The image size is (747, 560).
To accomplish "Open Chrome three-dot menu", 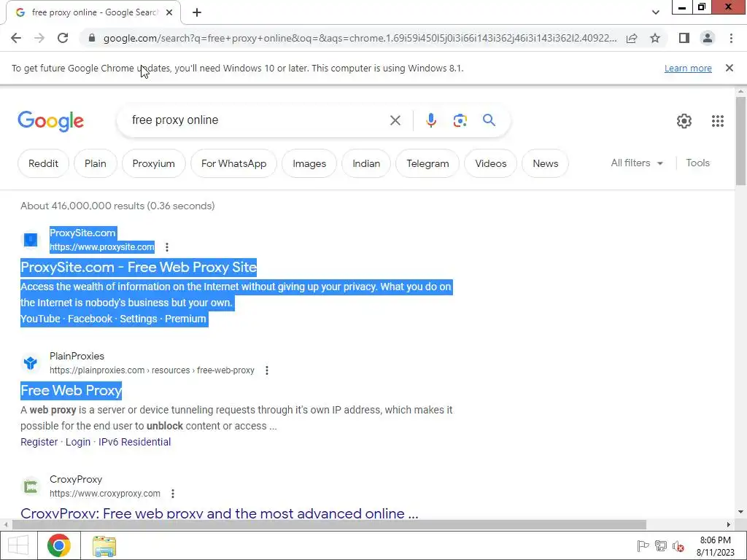I will pyautogui.click(x=731, y=38).
